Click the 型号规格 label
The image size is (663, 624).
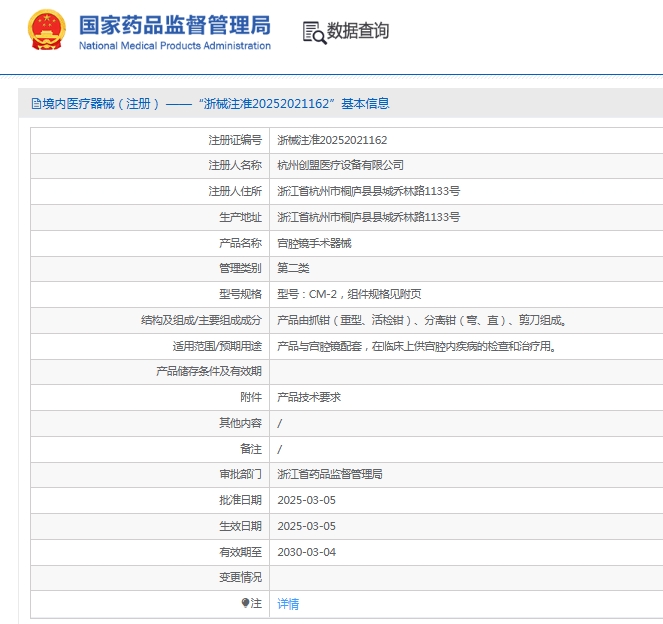(241, 294)
